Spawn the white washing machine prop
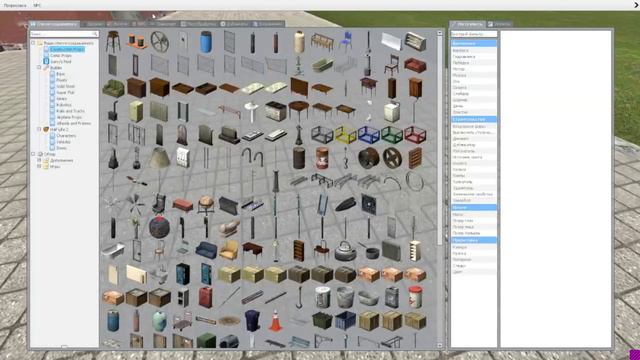Screen dimensions: 640x360 pos(392,111)
